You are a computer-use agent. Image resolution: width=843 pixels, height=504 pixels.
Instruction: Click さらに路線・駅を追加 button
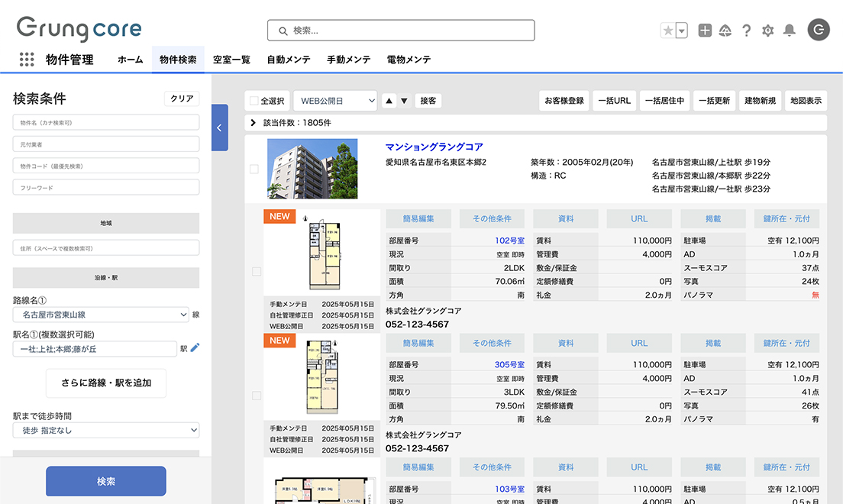pyautogui.click(x=106, y=383)
